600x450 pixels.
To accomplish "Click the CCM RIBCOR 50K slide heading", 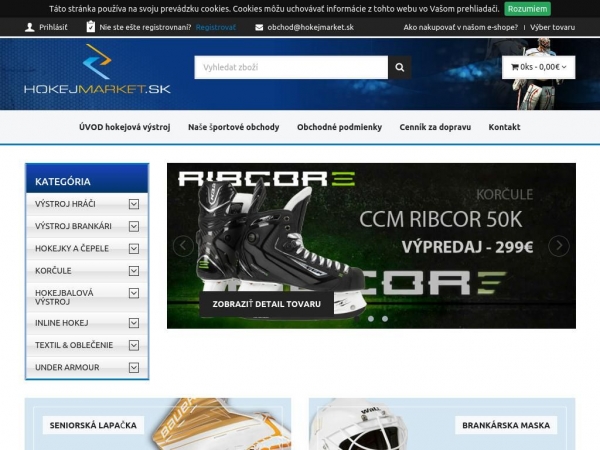I will pyautogui.click(x=440, y=219).
